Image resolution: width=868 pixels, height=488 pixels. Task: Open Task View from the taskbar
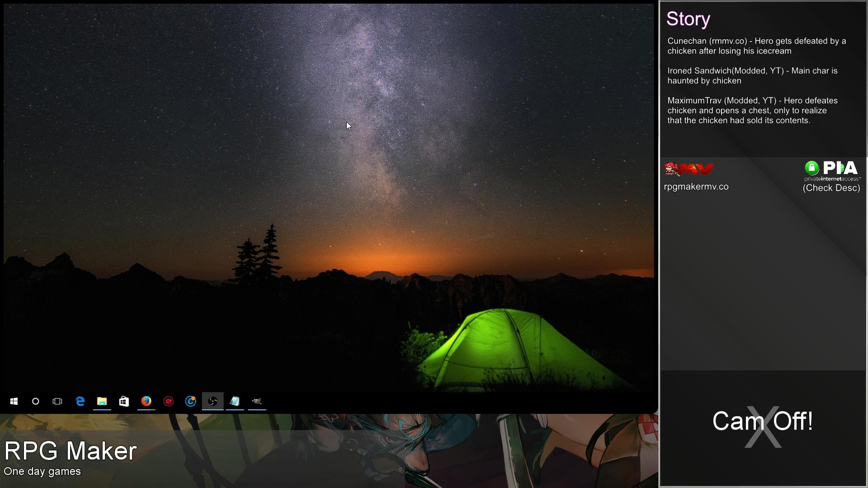[x=57, y=401]
